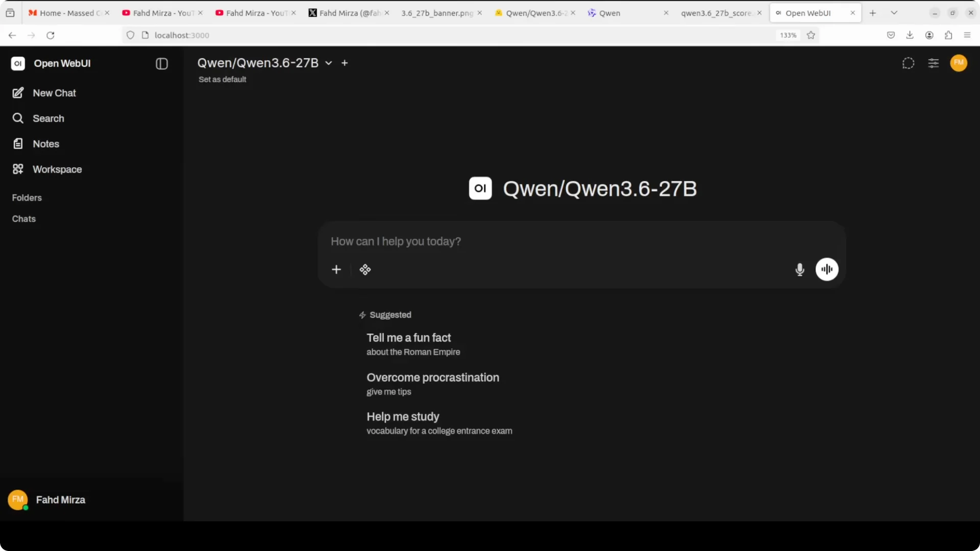Reload the localhost:3000 page

(x=50, y=35)
